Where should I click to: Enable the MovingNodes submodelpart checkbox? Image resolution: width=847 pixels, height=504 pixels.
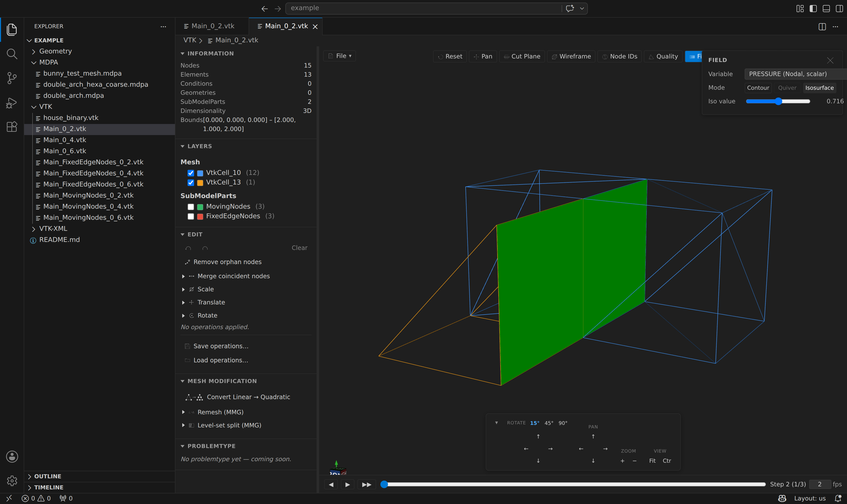click(191, 207)
